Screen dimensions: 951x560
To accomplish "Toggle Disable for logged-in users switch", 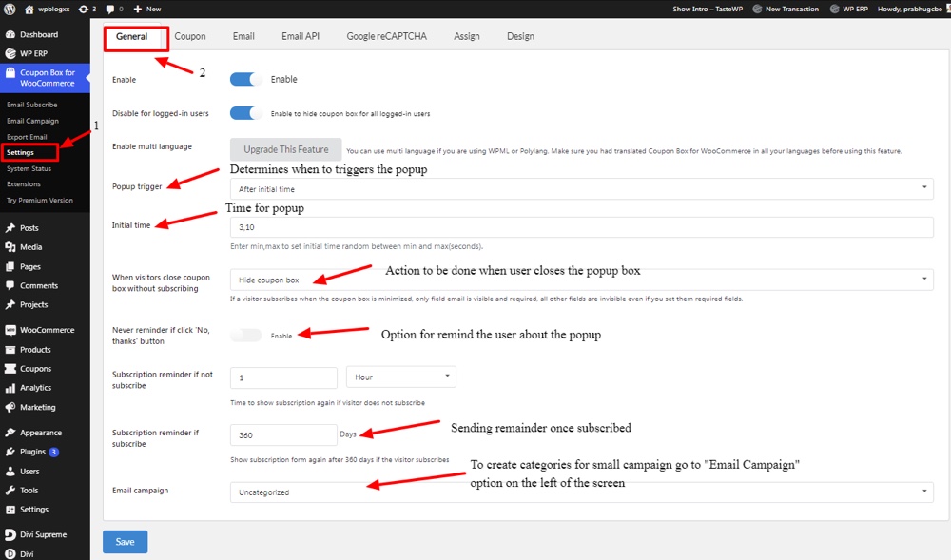I will pyautogui.click(x=246, y=113).
